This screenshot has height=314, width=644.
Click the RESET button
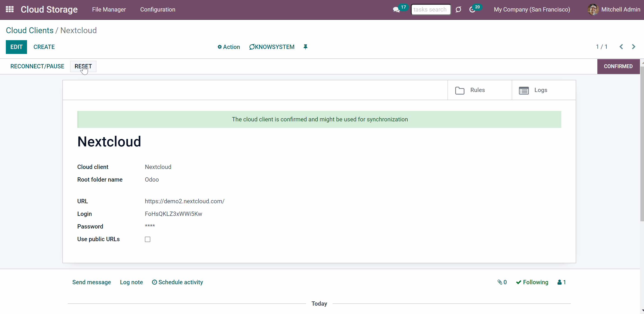click(x=83, y=66)
